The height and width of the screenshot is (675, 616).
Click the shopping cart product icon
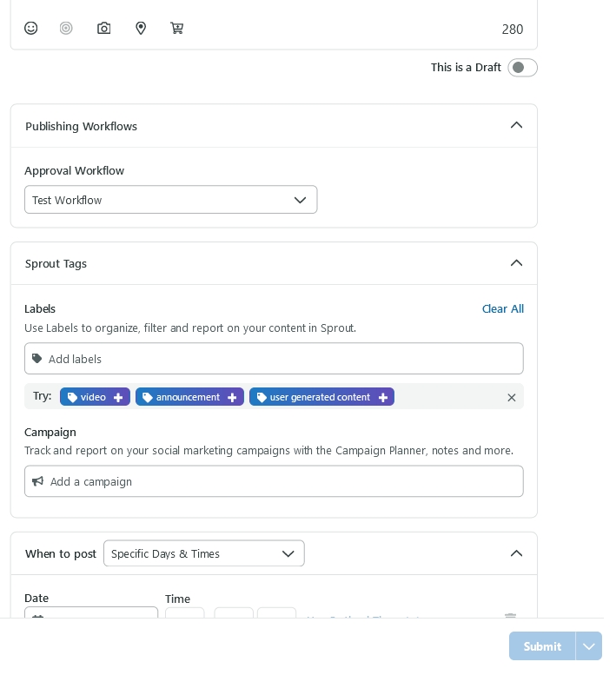click(x=177, y=28)
